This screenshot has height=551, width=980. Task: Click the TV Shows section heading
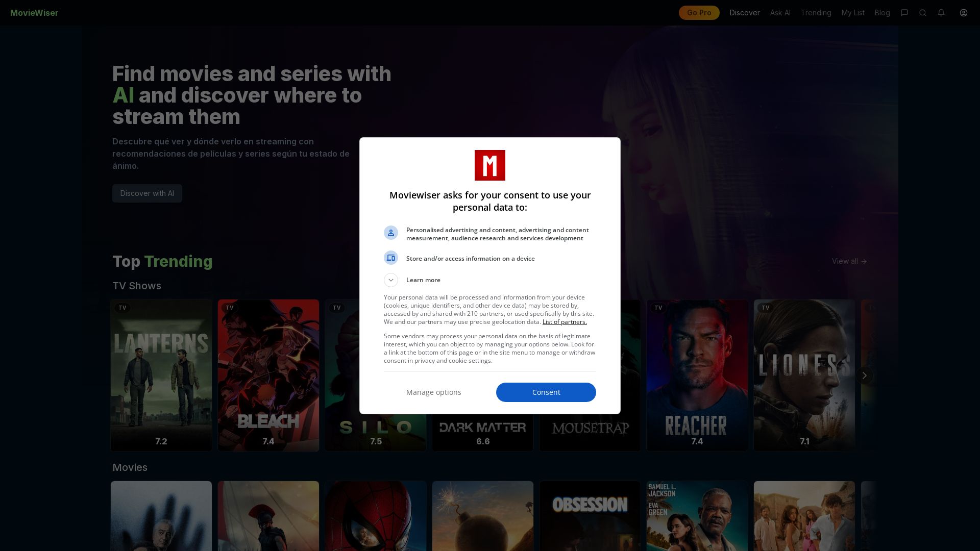137,286
